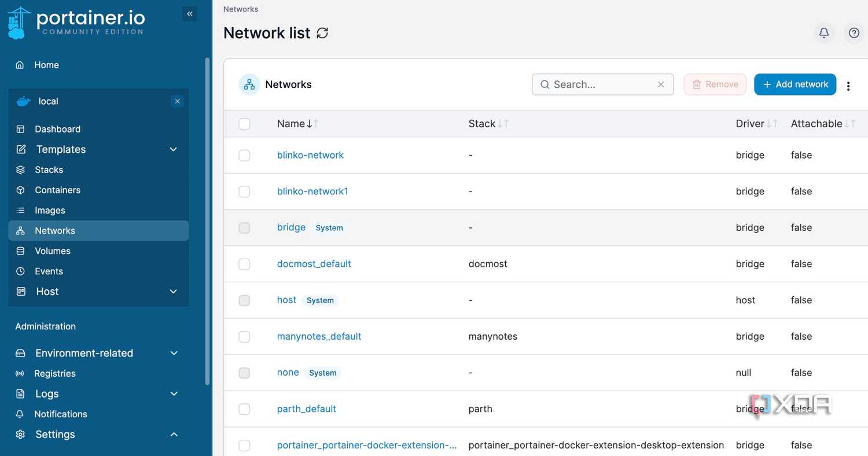Sort the table by Driver column
This screenshot has height=456, width=868.
click(x=756, y=124)
